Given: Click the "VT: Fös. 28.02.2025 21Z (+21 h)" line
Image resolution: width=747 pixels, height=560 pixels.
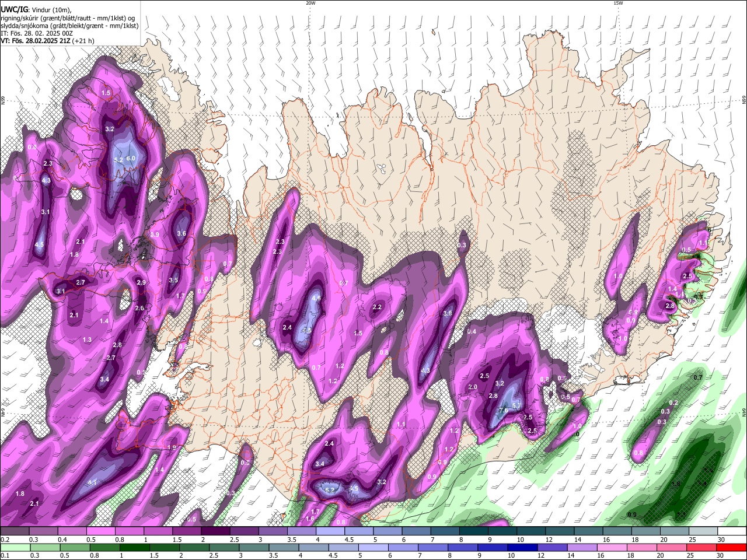Looking at the screenshot, I should tap(48, 41).
